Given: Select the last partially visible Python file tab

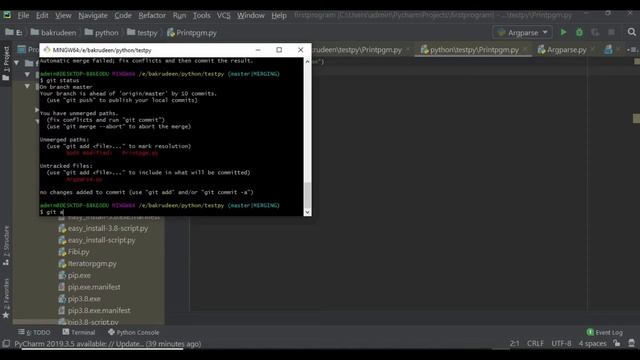Looking at the screenshot, I should 608,50.
